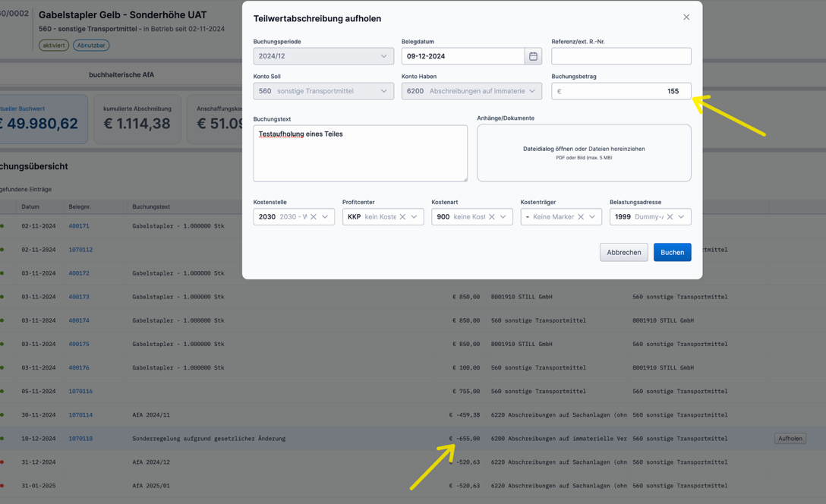
Task: Clear the Kostenstelle 2030 selection with its X
Action: [x=314, y=216]
